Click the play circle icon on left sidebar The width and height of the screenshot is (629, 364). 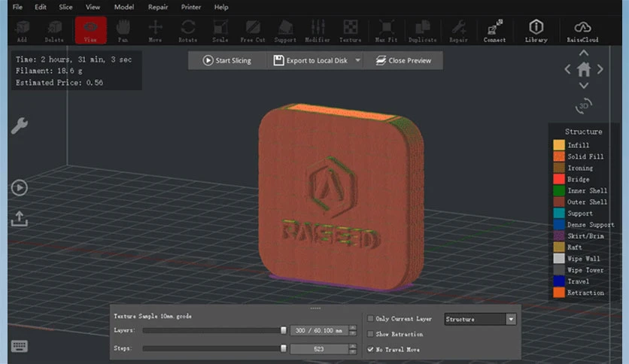click(x=20, y=187)
